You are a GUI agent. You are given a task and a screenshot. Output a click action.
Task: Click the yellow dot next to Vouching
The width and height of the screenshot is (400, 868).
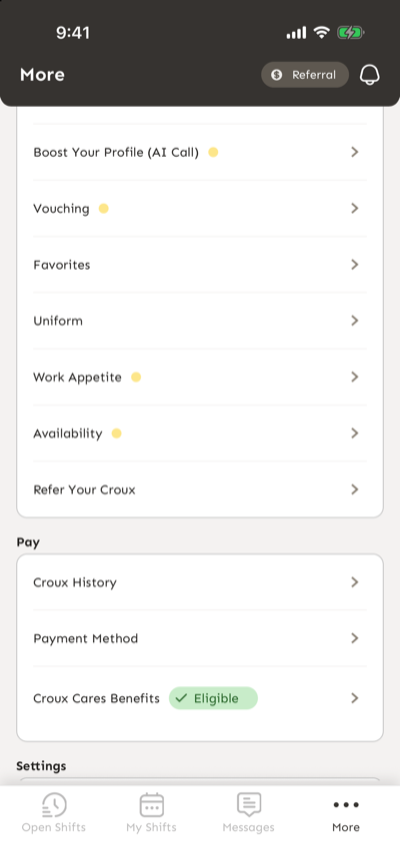[x=104, y=209]
